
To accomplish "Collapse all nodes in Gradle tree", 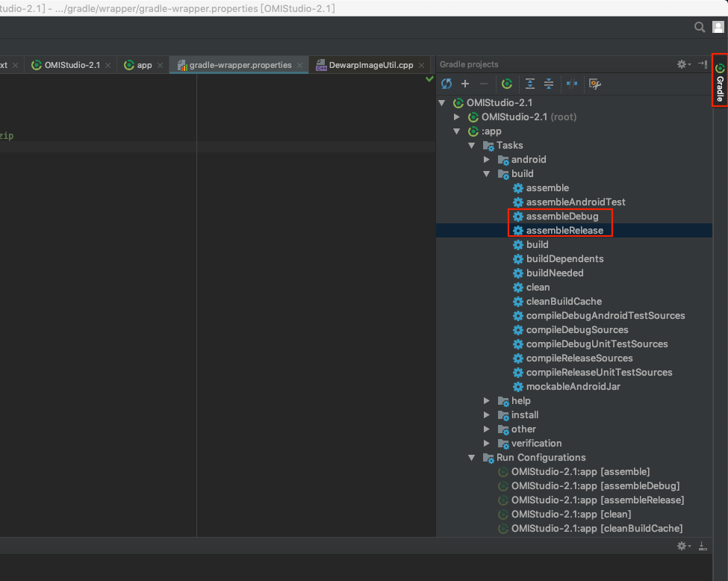I will click(x=548, y=84).
